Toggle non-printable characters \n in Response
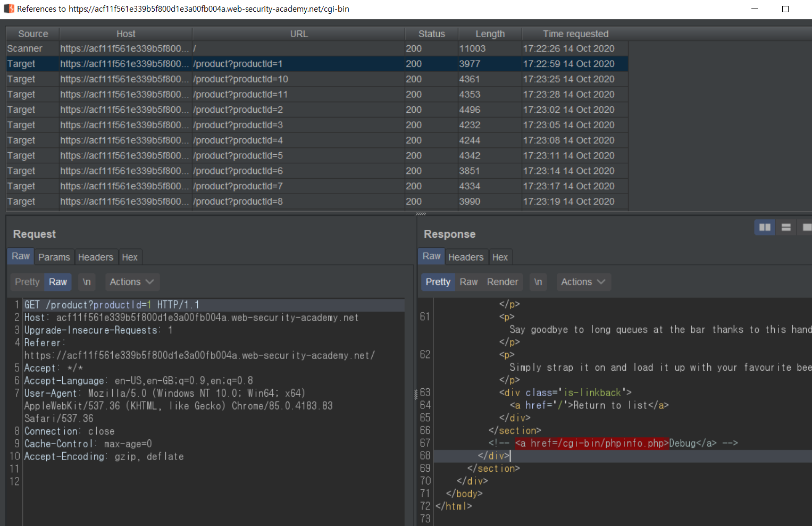Image resolution: width=812 pixels, height=526 pixels. pyautogui.click(x=538, y=282)
